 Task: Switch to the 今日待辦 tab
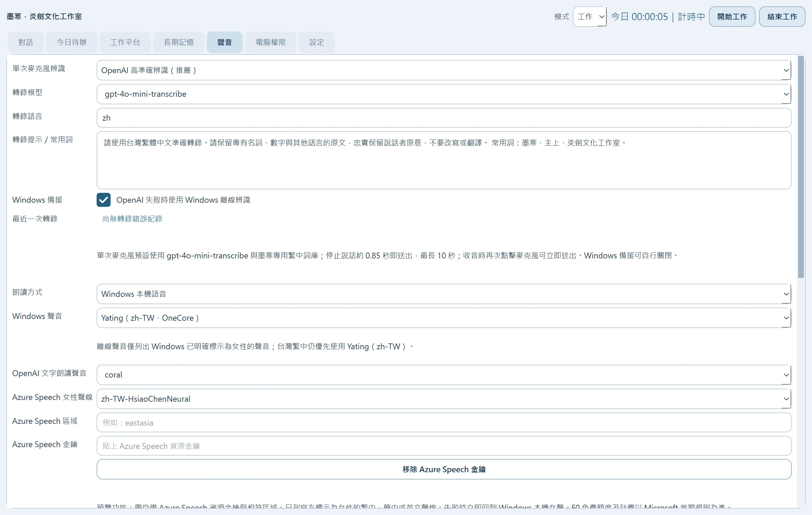point(72,42)
